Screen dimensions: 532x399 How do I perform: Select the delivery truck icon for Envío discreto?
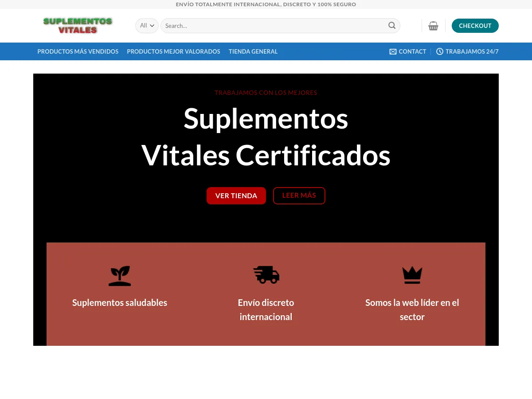pyautogui.click(x=266, y=275)
